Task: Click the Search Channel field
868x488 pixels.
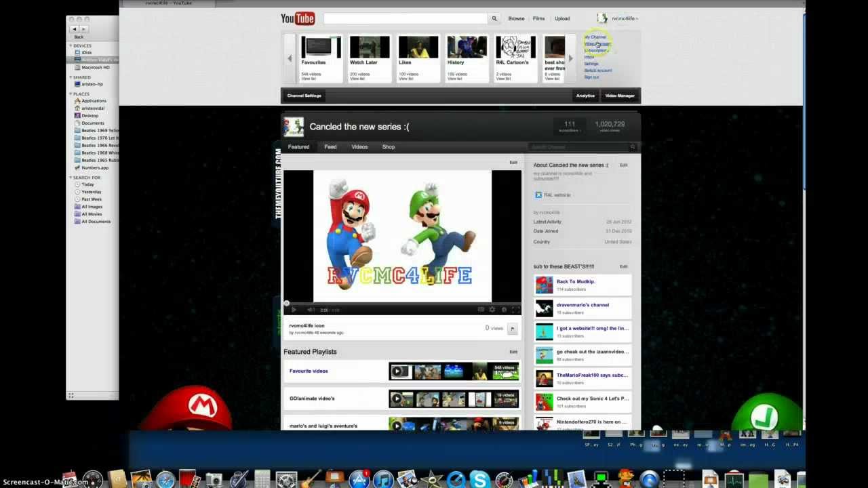Action: coord(578,147)
